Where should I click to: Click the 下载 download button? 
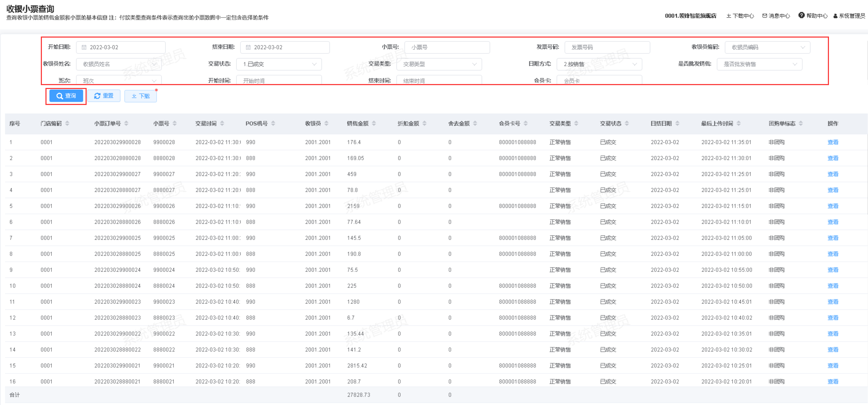click(x=141, y=96)
